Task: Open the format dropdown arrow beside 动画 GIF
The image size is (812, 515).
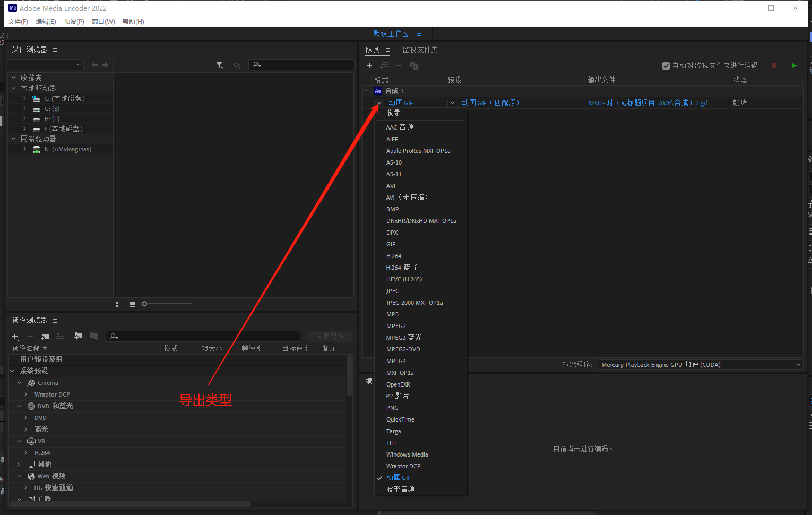Action: coord(379,103)
